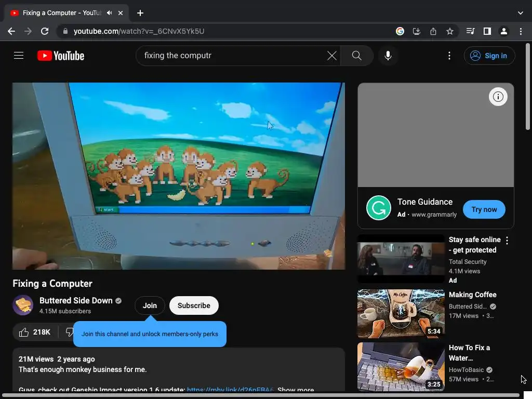This screenshot has width=532, height=399.
Task: Open the How To Fix a Water thumbnail
Action: click(x=401, y=366)
